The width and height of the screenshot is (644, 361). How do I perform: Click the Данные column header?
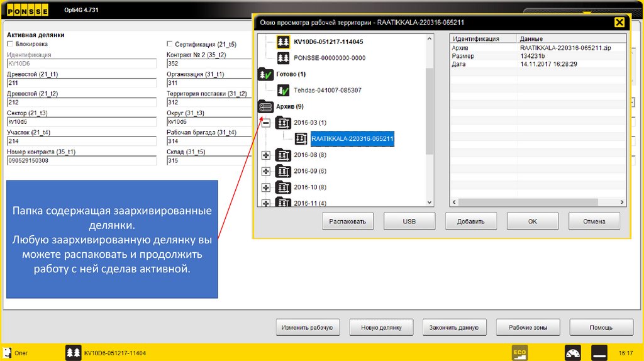pos(571,38)
